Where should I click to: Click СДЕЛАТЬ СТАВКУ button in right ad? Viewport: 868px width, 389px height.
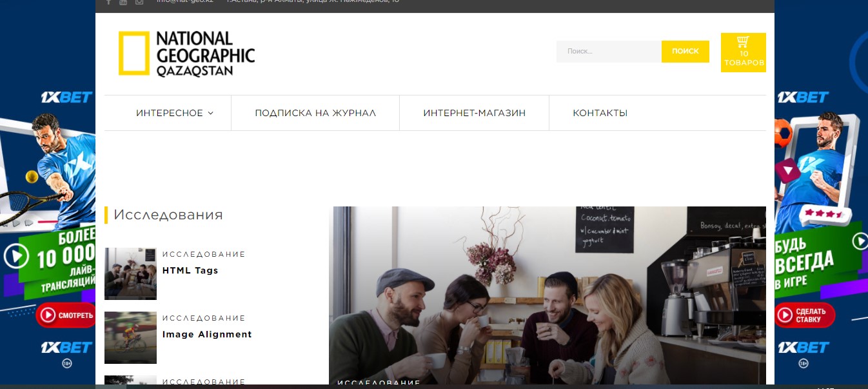pyautogui.click(x=805, y=315)
